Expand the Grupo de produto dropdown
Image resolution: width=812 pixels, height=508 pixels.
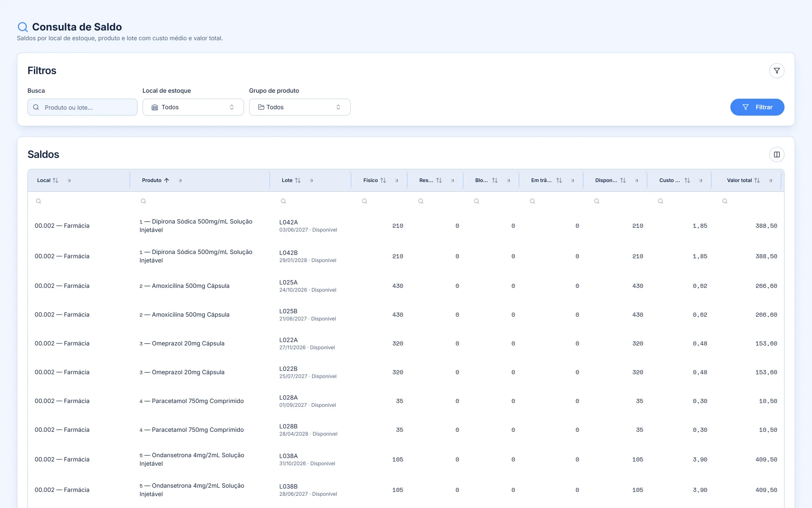pos(299,107)
